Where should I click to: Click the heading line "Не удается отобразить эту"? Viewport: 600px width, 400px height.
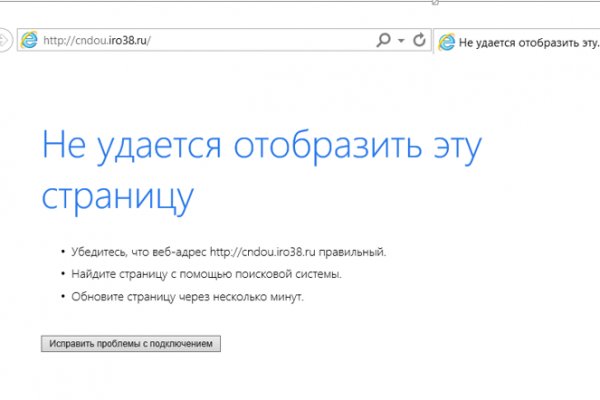pyautogui.click(x=261, y=147)
